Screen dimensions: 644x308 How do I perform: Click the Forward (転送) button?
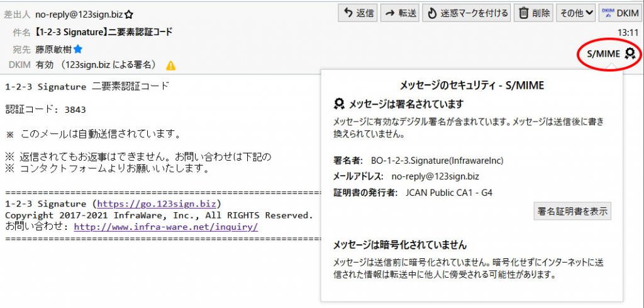(400, 13)
